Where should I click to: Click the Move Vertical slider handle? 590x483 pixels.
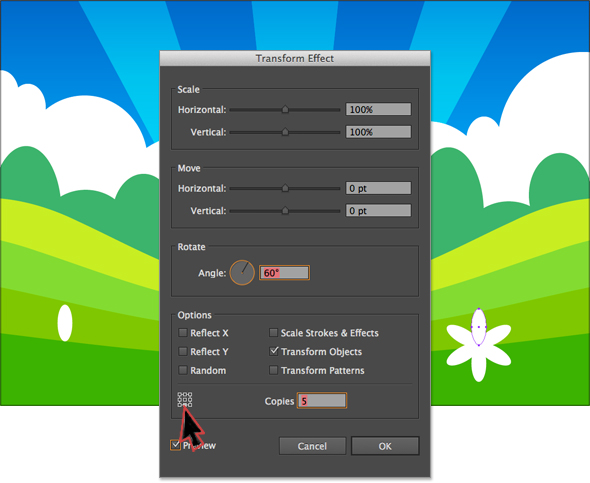285,211
